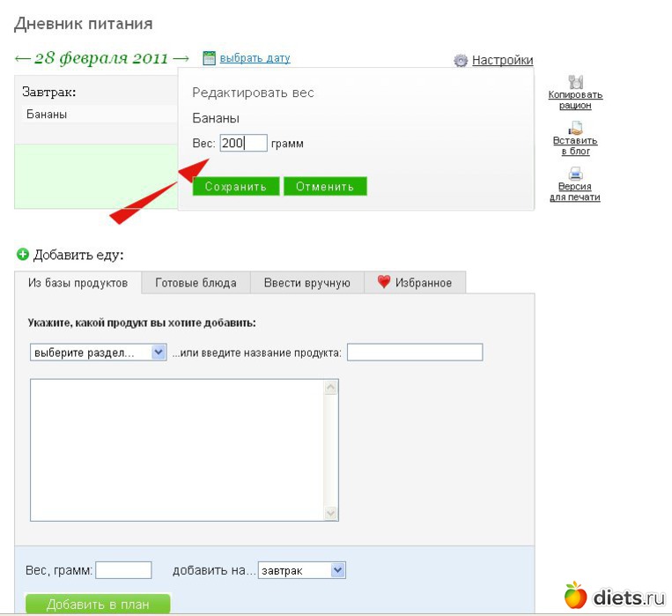Click the 'Копировать рацион' fork-and-knife icon
This screenshot has width=672, height=616.
[x=576, y=82]
